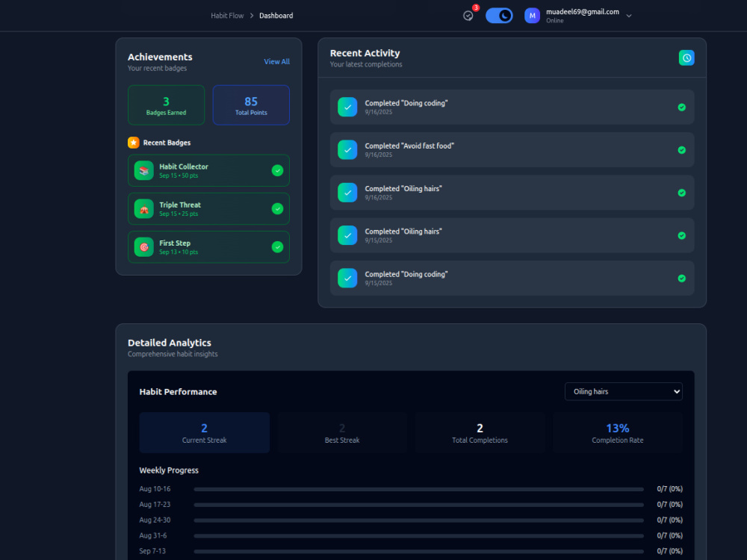Click check icon beside 9/15 Oiling hairs
The width and height of the screenshot is (747, 560).
point(347,236)
